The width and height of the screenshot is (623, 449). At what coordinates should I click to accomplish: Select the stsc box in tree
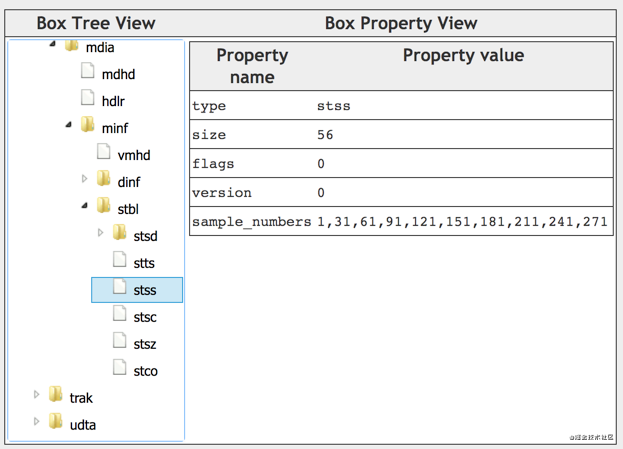[x=145, y=317]
